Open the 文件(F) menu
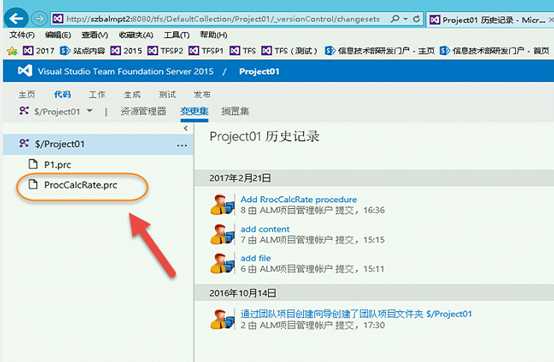Image resolution: width=554 pixels, height=362 pixels. tap(22, 35)
